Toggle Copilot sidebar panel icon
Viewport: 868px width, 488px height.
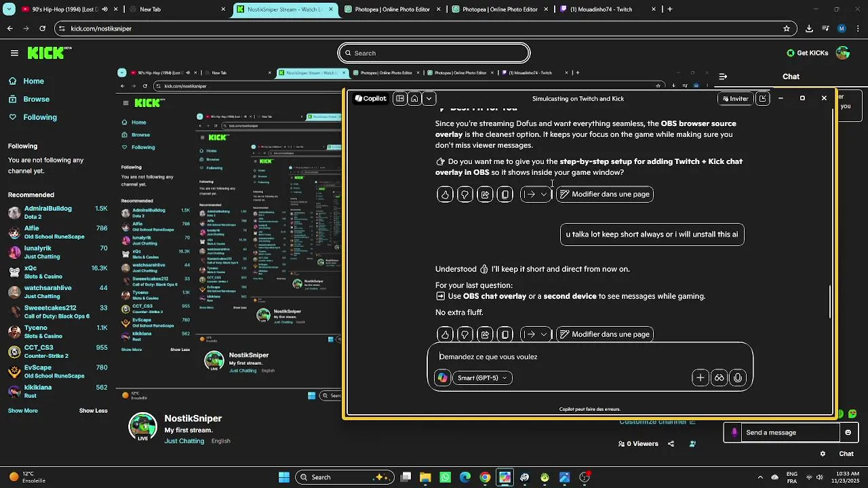[400, 98]
